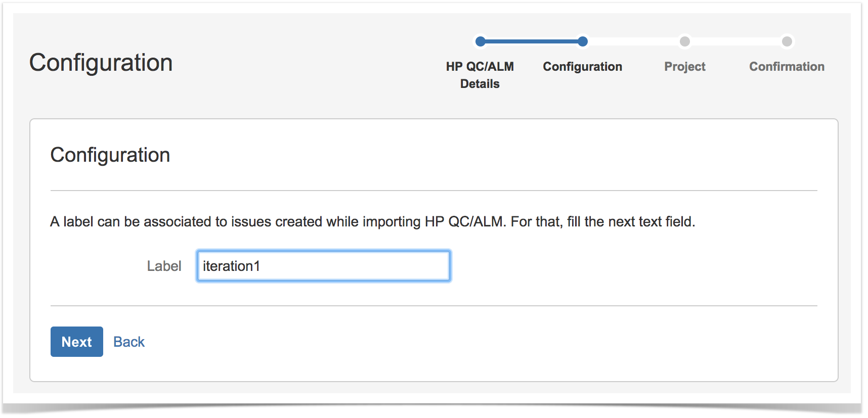Click the Label field caption

[164, 266]
